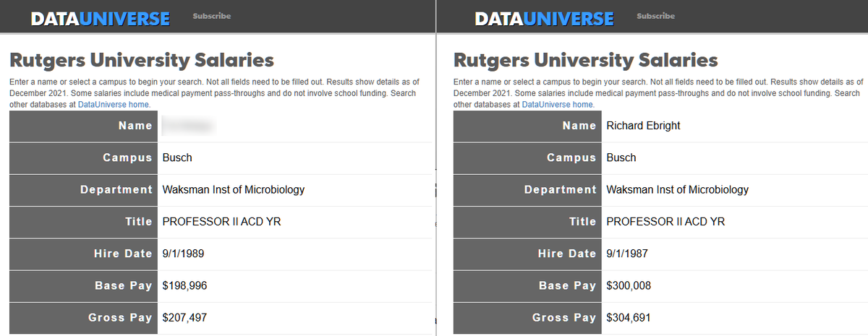This screenshot has width=868, height=336.
Task: Click the Name label in left panel
Action: 135,126
